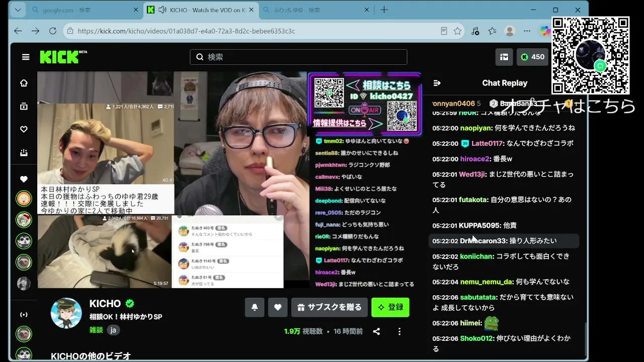Image resolution: width=644 pixels, height=362 pixels.
Task: Click KICHO's verified badge
Action: tap(130, 303)
